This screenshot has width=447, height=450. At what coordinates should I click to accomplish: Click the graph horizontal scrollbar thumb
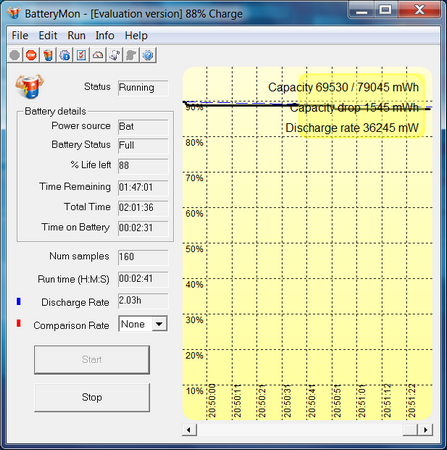(410, 430)
